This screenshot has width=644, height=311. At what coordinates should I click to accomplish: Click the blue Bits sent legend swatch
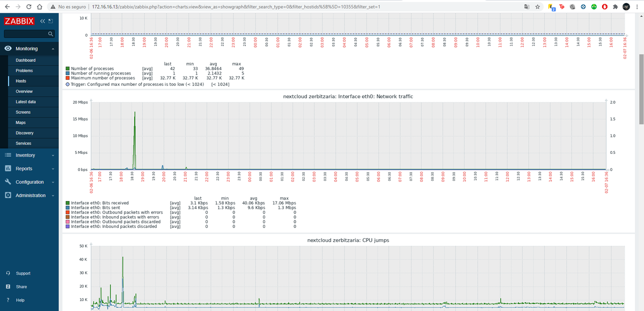coord(67,208)
